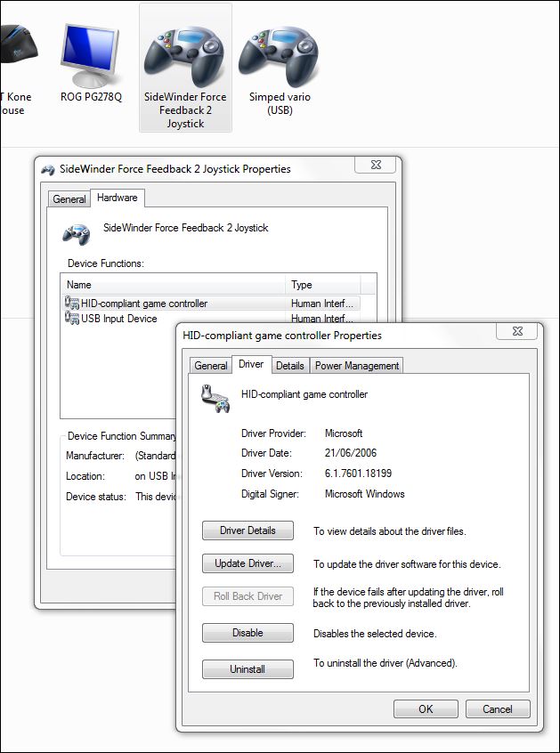Screen dimensions: 560x753
Task: Select the HID-compliant game controller row
Action: (x=211, y=303)
